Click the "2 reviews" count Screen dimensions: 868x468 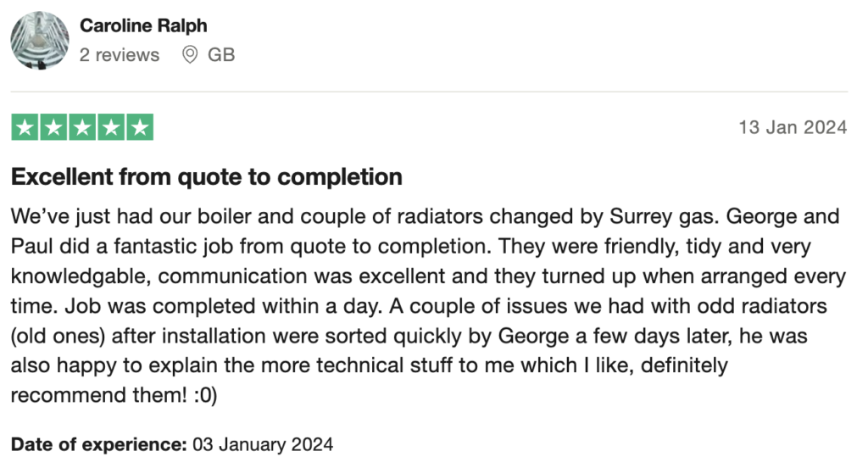(120, 55)
